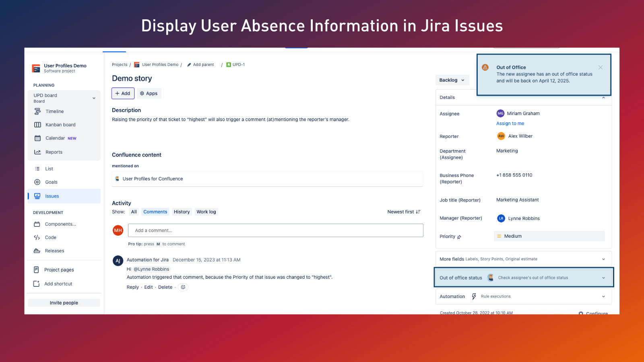Click the Issues icon in sidebar
644x362 pixels.
pos(37,196)
